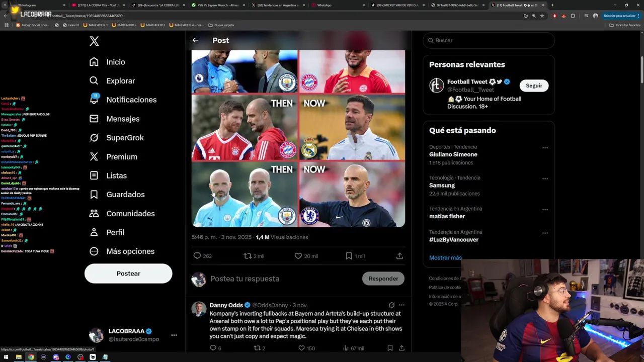Click the share icon of main post
This screenshot has height=362, width=644.
[399, 256]
